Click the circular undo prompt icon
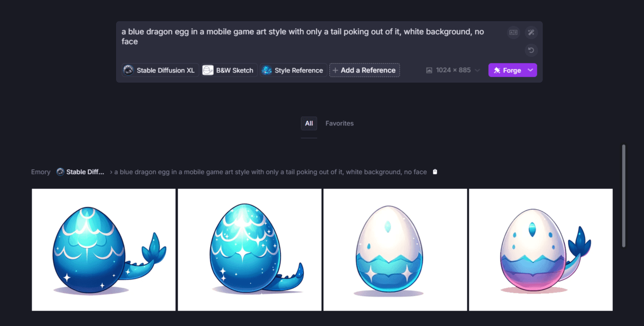 coord(531,50)
